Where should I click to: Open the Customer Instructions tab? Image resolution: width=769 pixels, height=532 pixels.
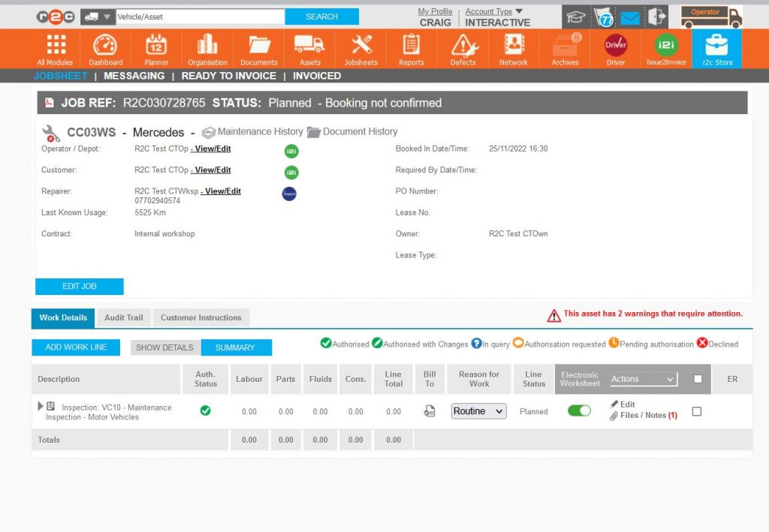pos(200,317)
